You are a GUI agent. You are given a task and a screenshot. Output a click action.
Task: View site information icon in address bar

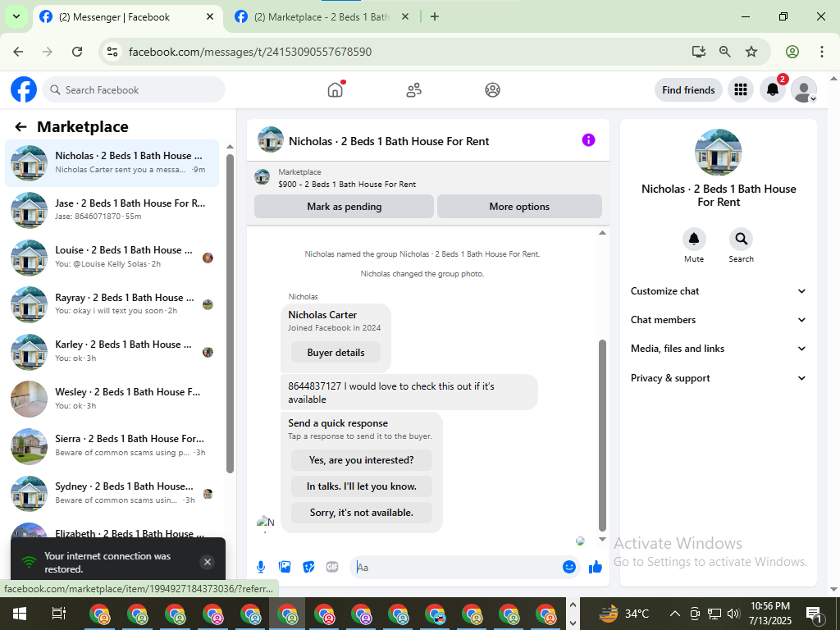pos(112,52)
